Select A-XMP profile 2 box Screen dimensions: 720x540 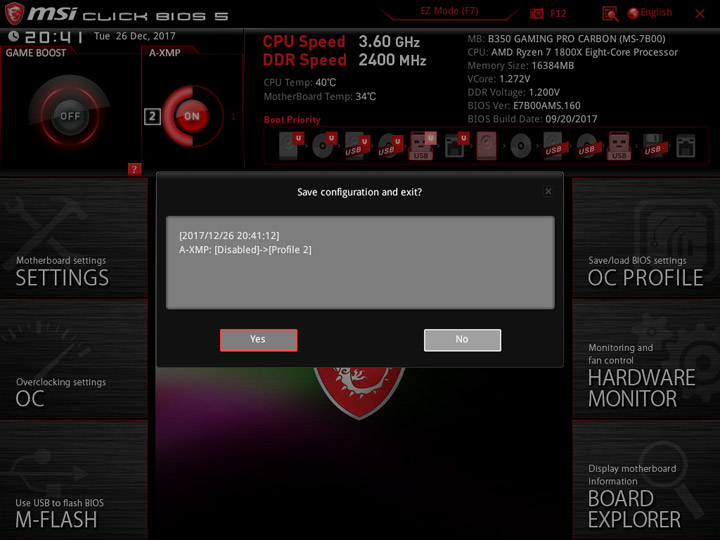click(x=152, y=117)
